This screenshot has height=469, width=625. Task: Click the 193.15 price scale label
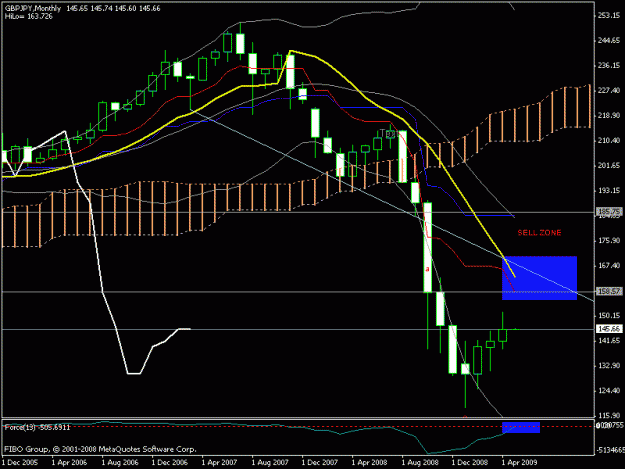(609, 191)
